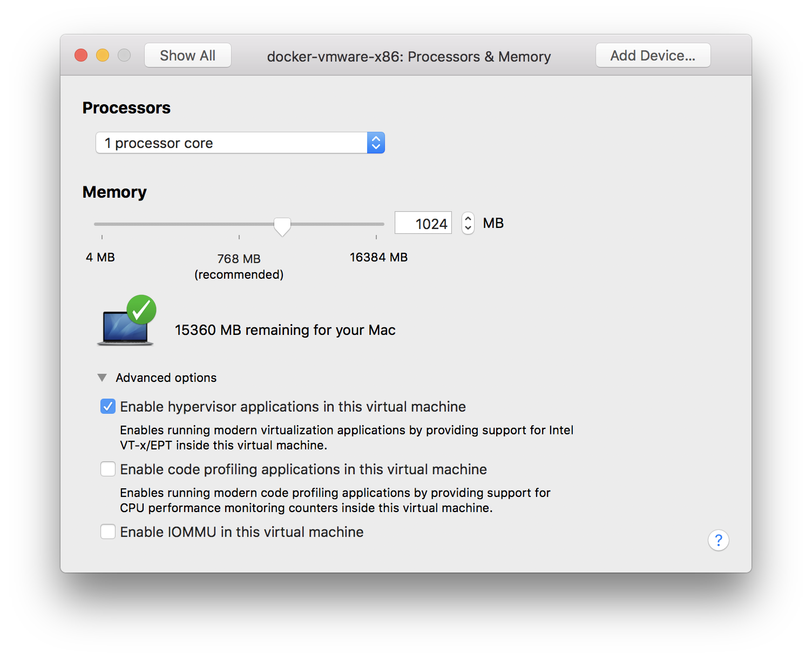Click inside the 1024 MB memory field
The image size is (812, 659).
pyautogui.click(x=423, y=223)
